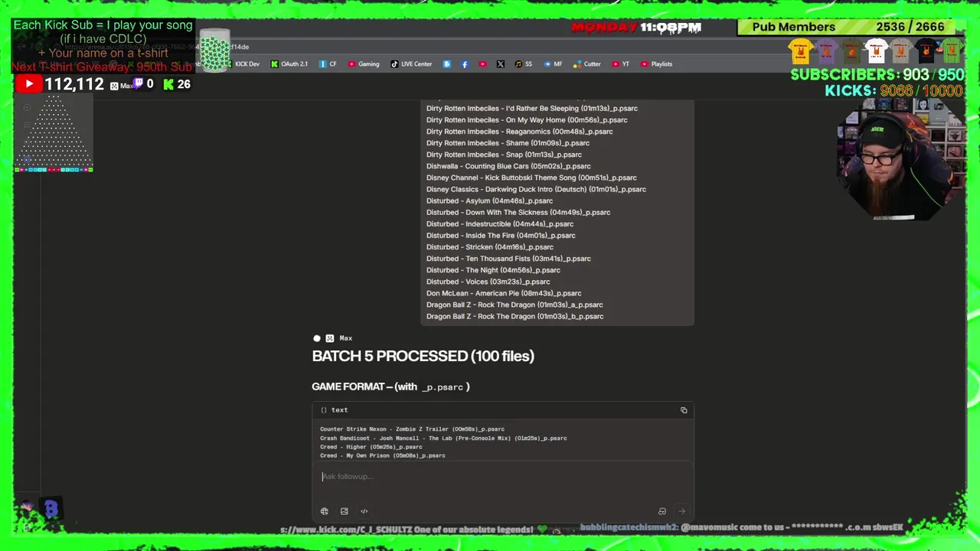Image resolution: width=980 pixels, height=551 pixels.
Task: Copy the text code block contents
Action: coord(684,410)
